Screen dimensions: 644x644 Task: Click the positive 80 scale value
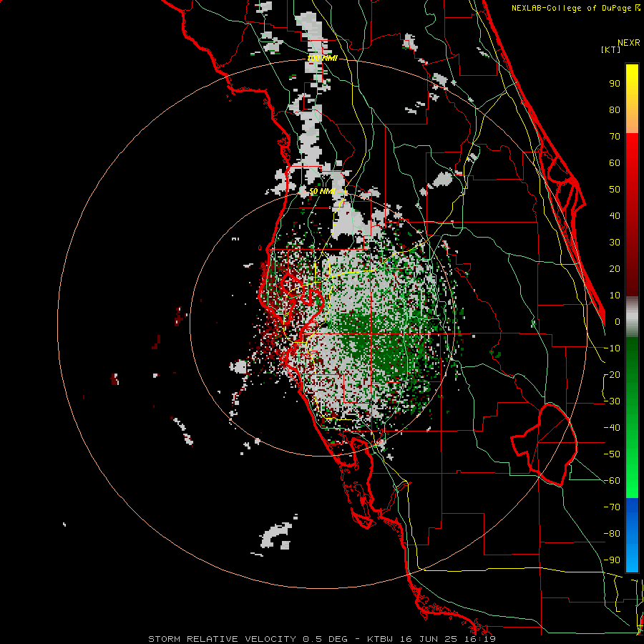coord(615,110)
